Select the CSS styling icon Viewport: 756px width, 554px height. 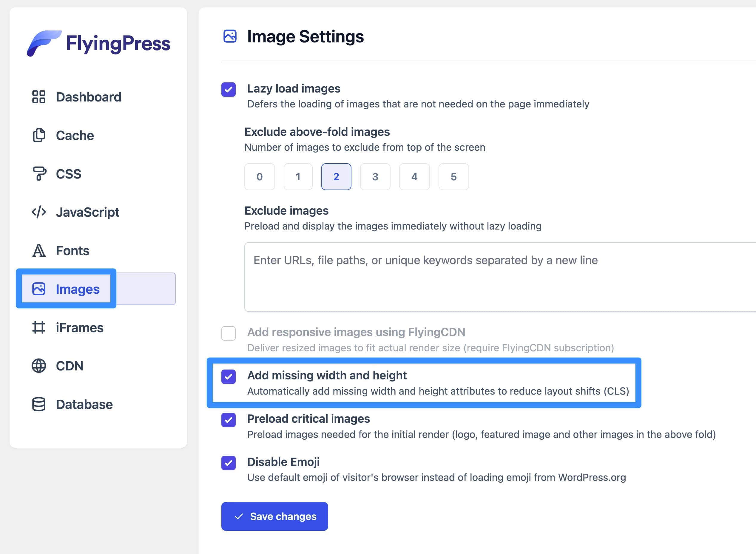coord(39,174)
